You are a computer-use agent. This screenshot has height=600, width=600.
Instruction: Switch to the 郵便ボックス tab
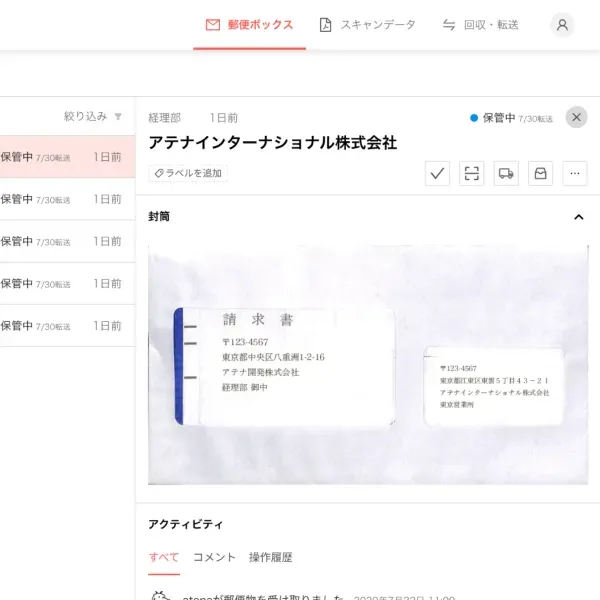[249, 25]
